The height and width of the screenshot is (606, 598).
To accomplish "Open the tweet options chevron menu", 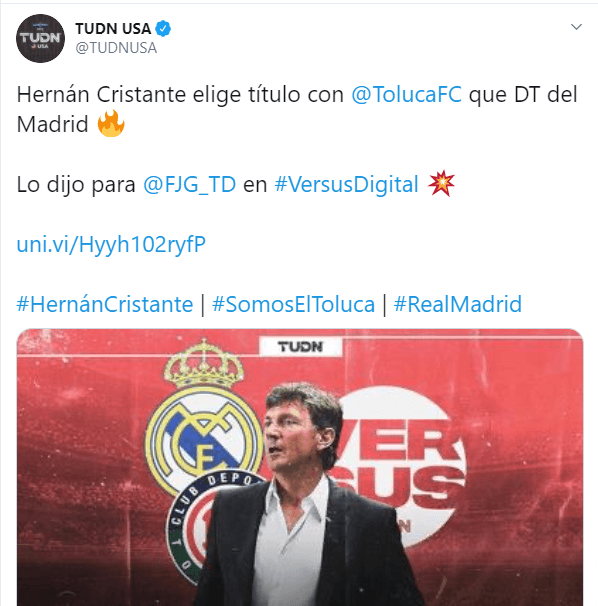I will pyautogui.click(x=576, y=27).
